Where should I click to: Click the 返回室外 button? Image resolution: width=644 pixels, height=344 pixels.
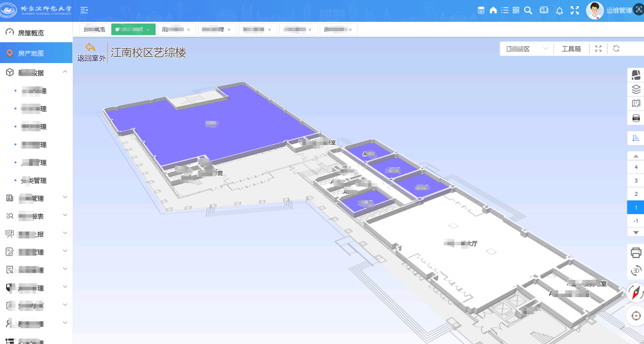click(91, 52)
